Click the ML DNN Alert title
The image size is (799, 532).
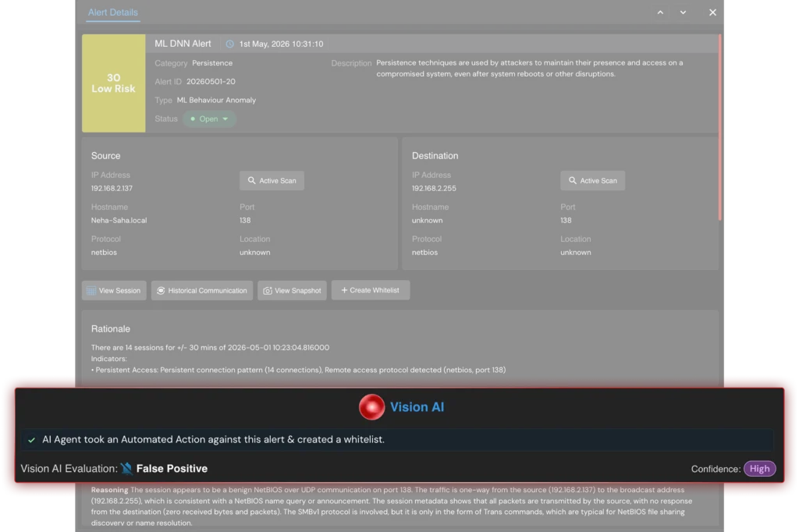(x=183, y=44)
